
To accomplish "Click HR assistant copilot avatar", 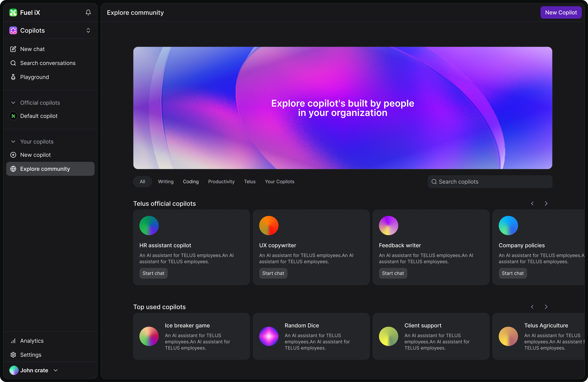I will point(149,225).
